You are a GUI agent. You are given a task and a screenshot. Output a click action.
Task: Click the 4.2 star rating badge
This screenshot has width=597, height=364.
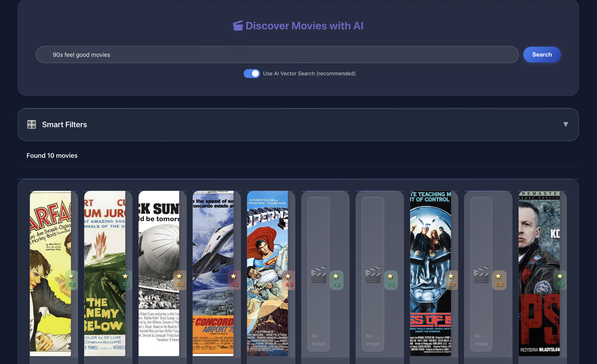(x=234, y=280)
